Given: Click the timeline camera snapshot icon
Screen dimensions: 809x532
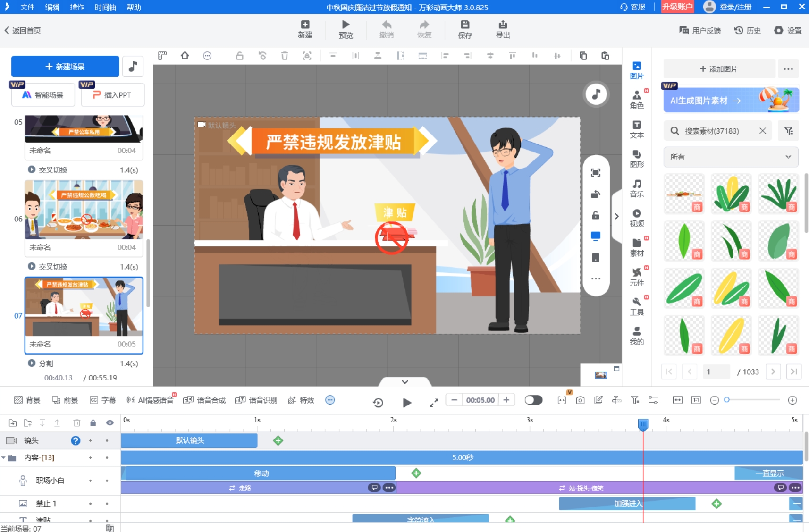Looking at the screenshot, I should pyautogui.click(x=580, y=400).
